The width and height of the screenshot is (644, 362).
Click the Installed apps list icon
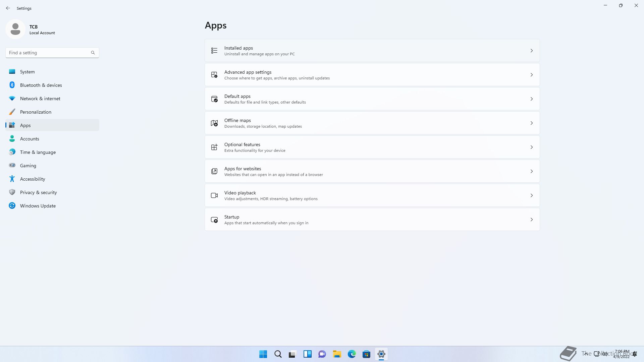tap(214, 51)
